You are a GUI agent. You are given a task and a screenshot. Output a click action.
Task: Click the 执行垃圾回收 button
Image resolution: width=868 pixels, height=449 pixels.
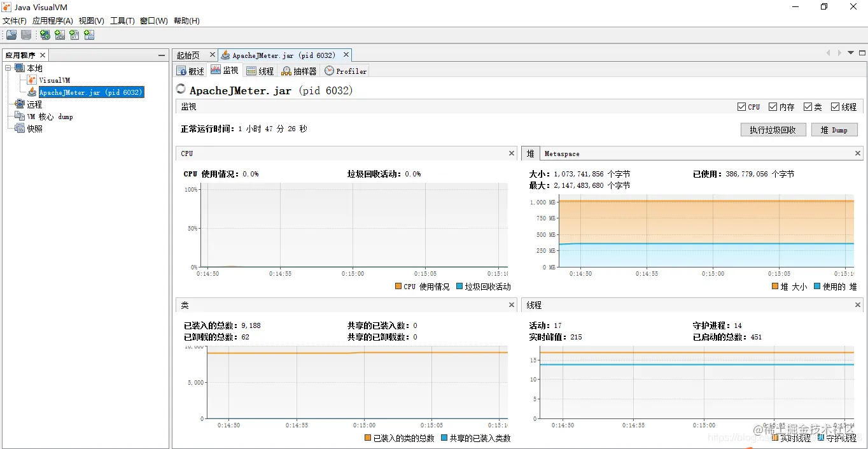coord(773,130)
